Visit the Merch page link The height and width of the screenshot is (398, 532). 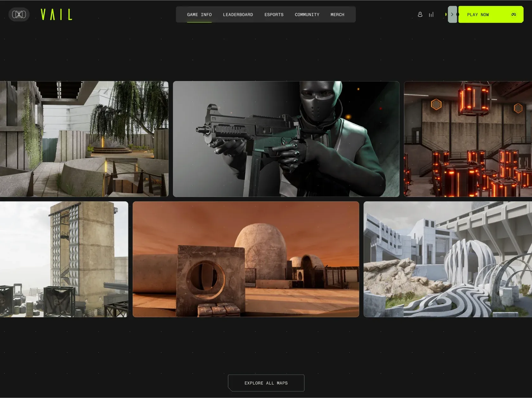pos(337,15)
